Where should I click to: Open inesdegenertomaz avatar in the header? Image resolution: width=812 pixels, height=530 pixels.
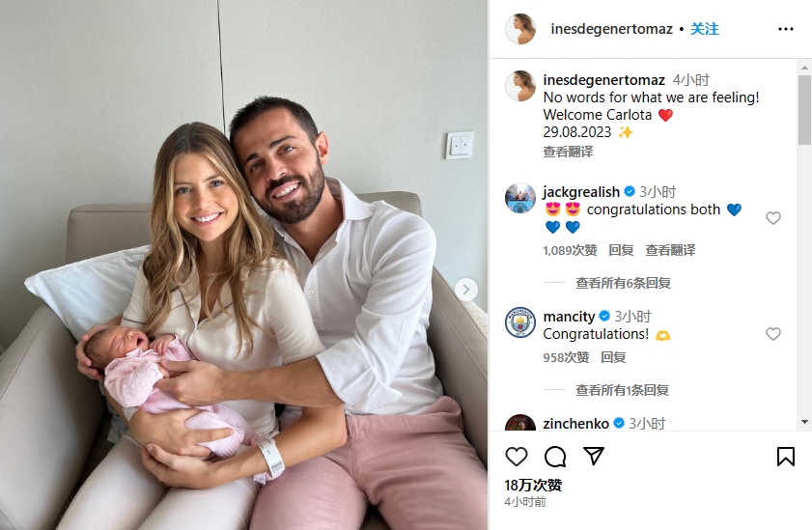(x=519, y=29)
